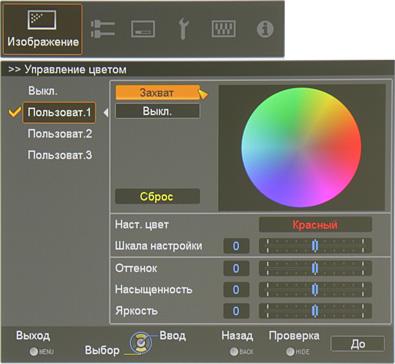395x364 pixels.
Task: Click the Насыщенность slider handle
Action: [x=315, y=289]
